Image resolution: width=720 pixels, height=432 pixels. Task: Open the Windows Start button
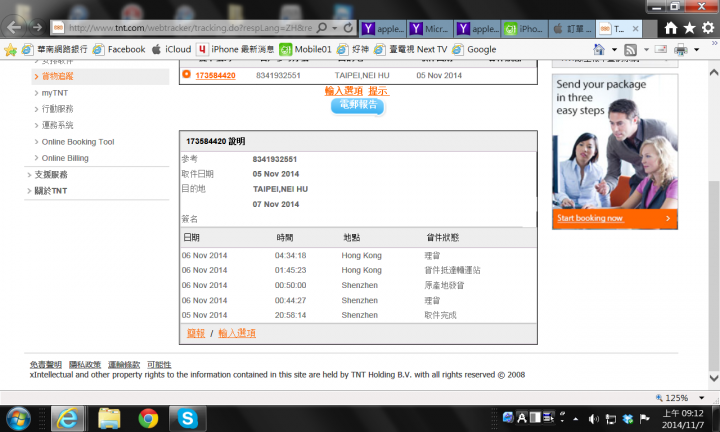pyautogui.click(x=19, y=419)
